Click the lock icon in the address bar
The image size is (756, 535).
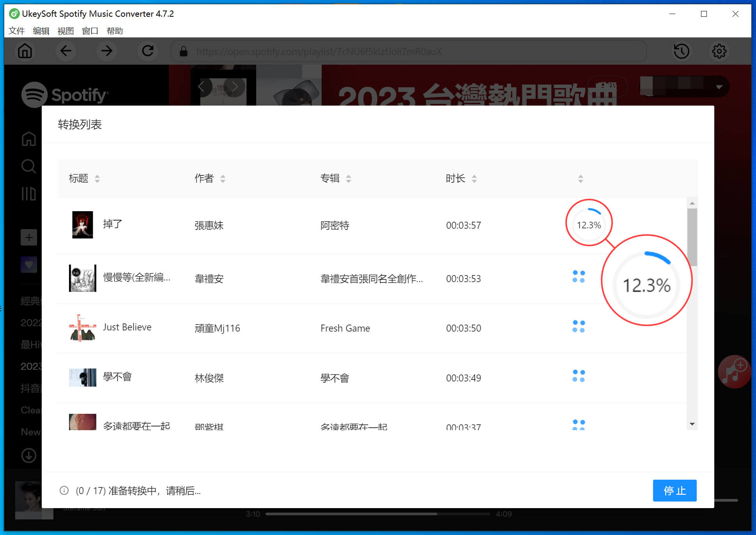(184, 51)
